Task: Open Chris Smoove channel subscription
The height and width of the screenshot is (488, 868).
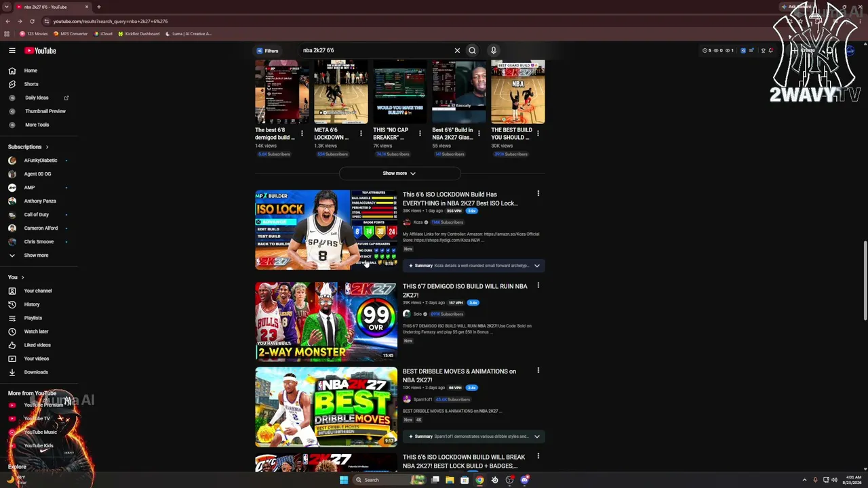Action: (x=39, y=242)
